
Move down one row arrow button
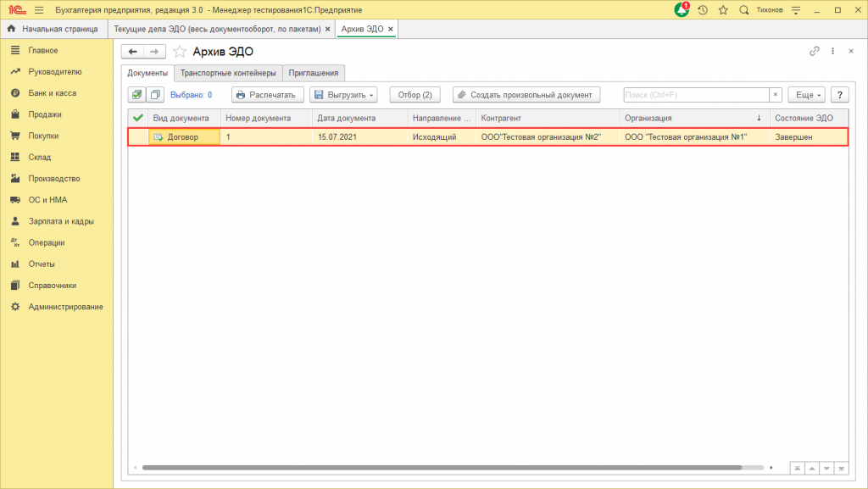[826, 468]
